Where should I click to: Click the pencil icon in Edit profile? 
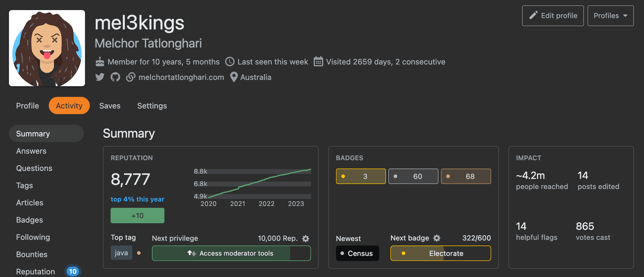533,15
